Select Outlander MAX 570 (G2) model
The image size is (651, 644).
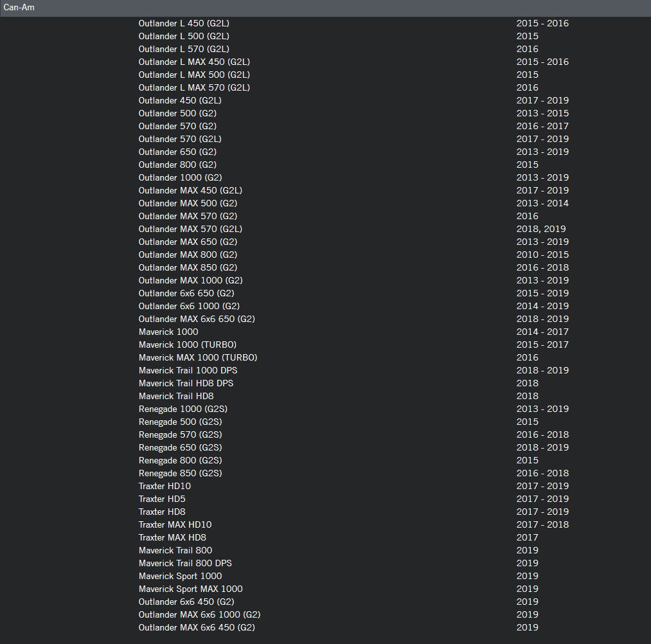(x=188, y=217)
